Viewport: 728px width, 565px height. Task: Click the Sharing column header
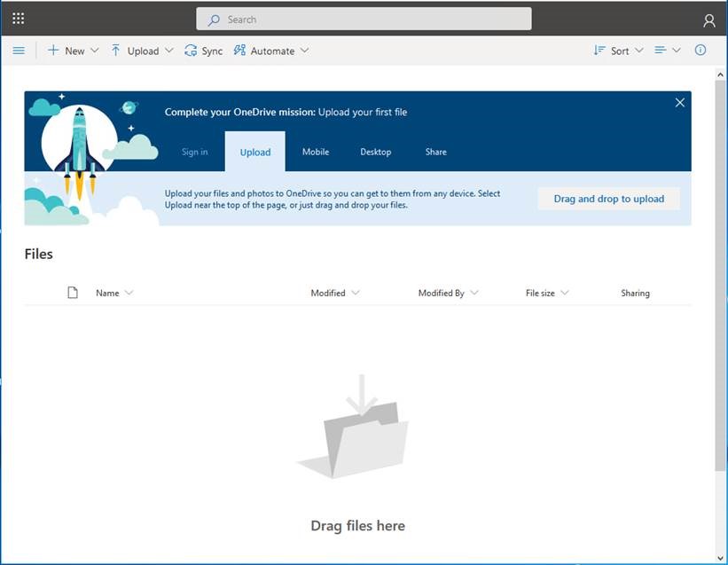pyautogui.click(x=635, y=293)
